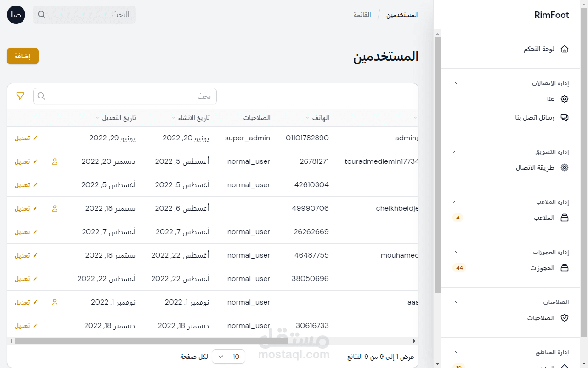Open the chat icon for رسائل اتصل بنا
This screenshot has width=588, height=368.
565,117
